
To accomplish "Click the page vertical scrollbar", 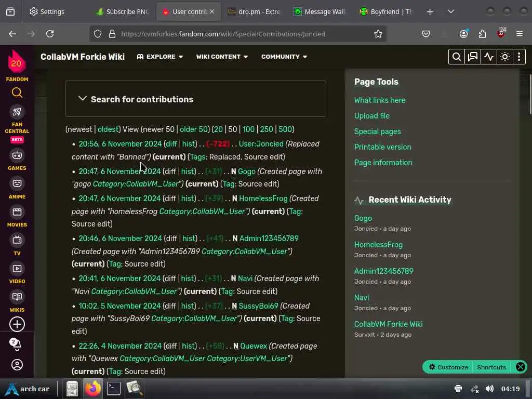I will (530, 95).
